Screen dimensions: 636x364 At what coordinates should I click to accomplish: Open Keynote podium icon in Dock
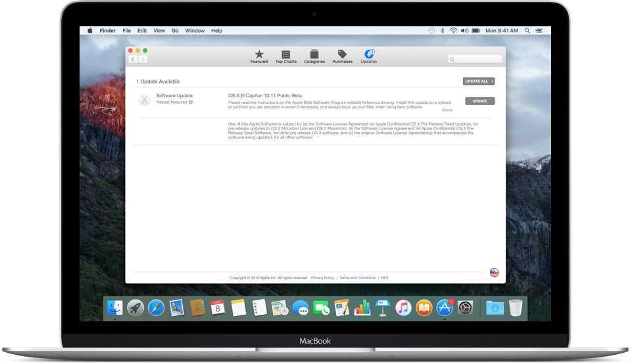383,308
